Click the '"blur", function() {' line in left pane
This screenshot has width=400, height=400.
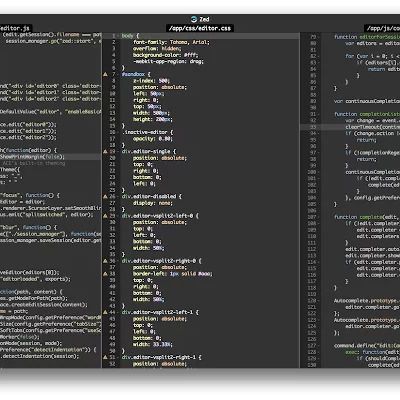click(29, 227)
